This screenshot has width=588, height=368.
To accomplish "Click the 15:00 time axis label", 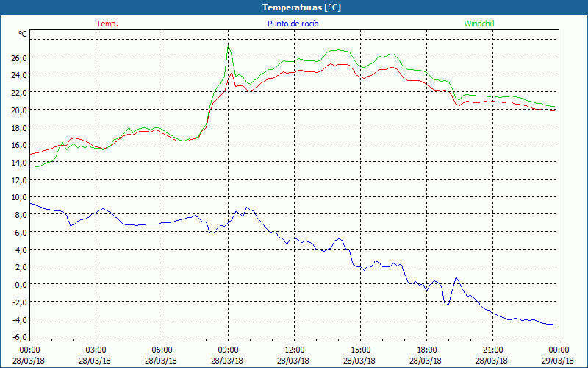I will [x=360, y=350].
